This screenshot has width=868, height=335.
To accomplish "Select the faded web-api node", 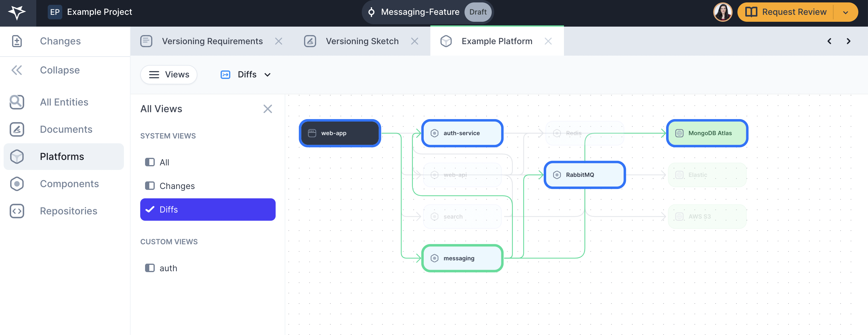I will [462, 175].
